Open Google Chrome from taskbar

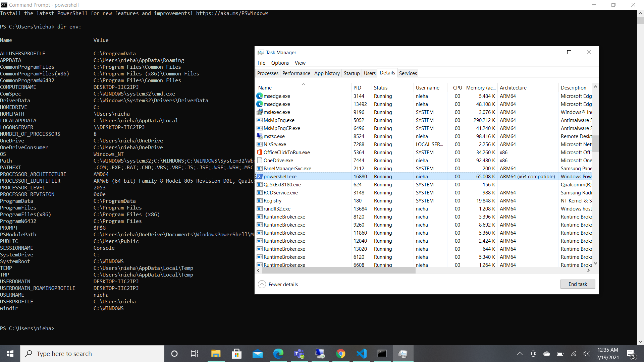[x=341, y=354]
